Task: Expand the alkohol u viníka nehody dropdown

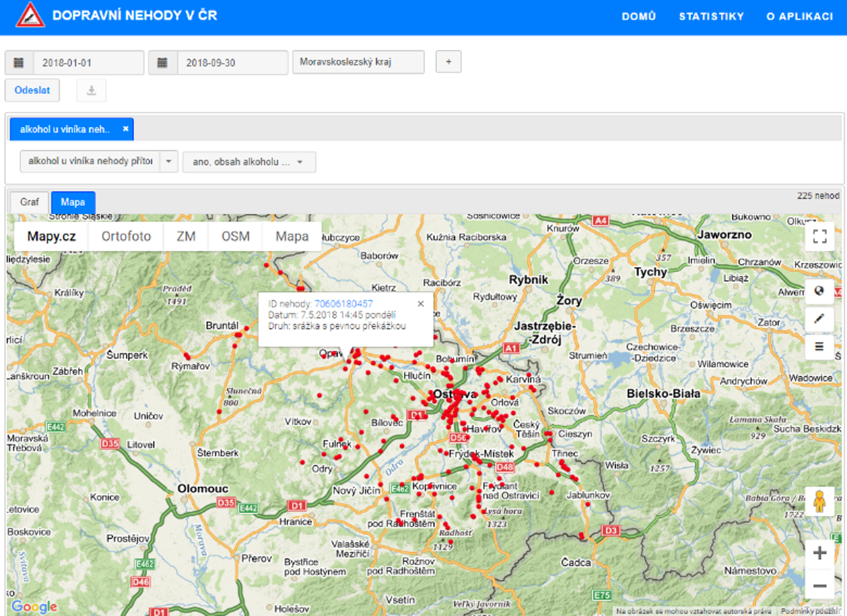Action: 169,161
